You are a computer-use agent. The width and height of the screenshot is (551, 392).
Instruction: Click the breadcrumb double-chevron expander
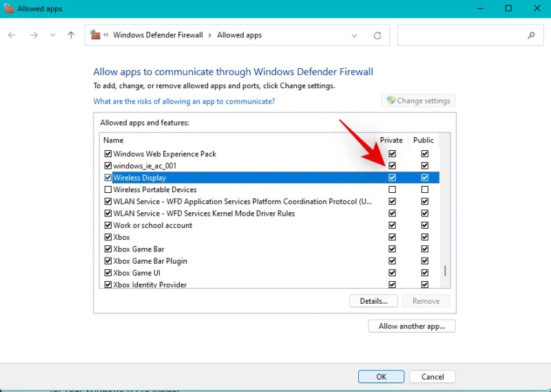[107, 35]
